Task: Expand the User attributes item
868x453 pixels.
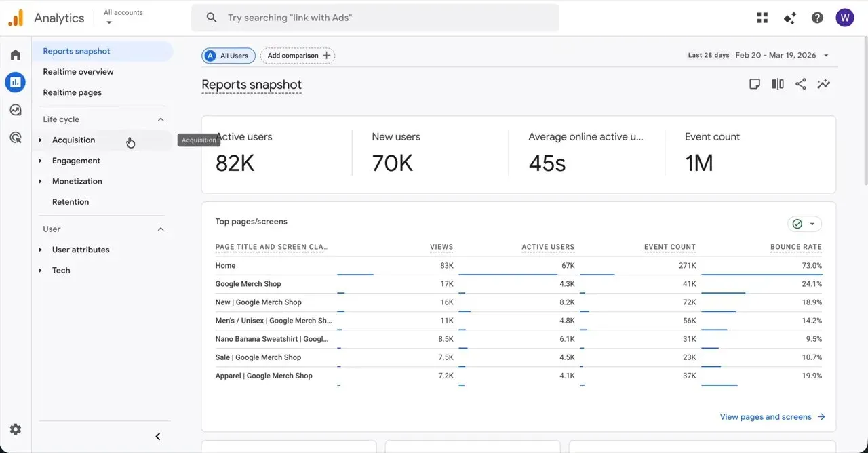Action: tap(41, 250)
